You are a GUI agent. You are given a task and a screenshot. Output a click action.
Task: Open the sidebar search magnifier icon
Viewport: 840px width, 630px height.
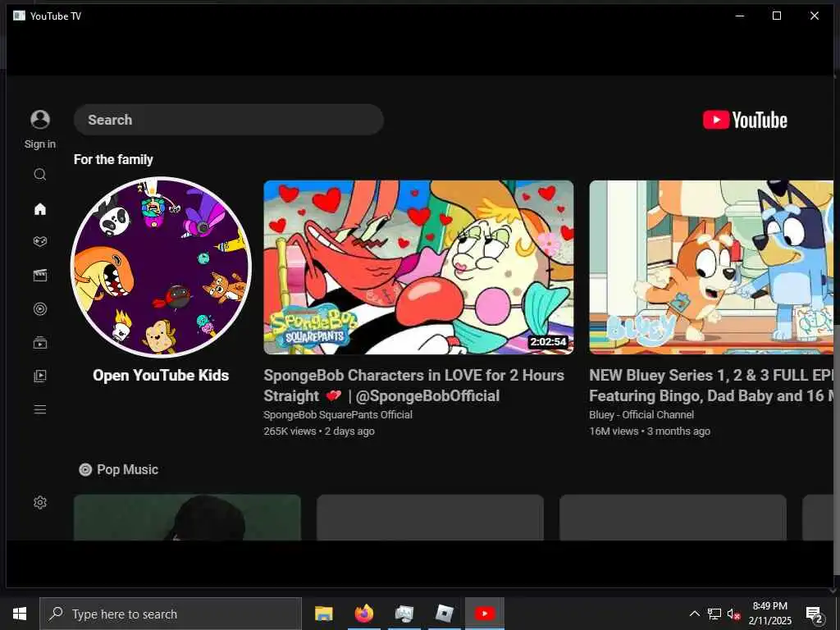coord(40,174)
